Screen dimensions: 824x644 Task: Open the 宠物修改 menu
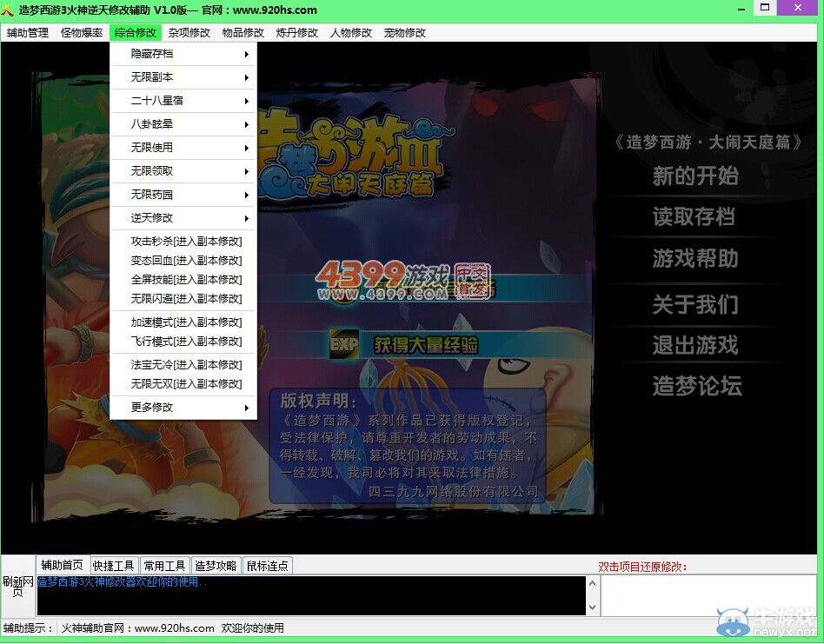405,32
